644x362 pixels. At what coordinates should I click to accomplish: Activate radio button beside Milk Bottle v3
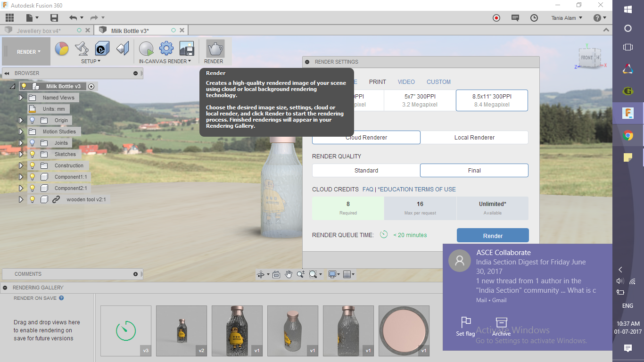coord(91,86)
